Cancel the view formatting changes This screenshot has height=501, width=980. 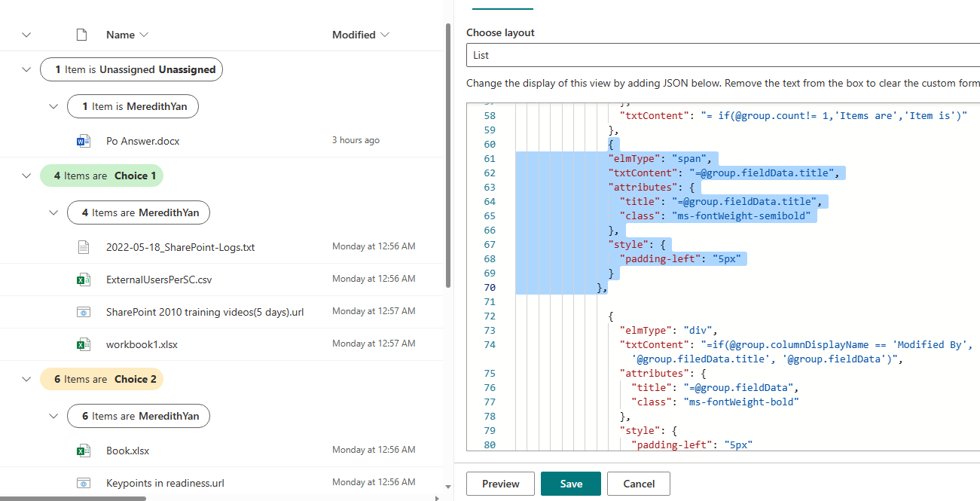pyautogui.click(x=639, y=484)
